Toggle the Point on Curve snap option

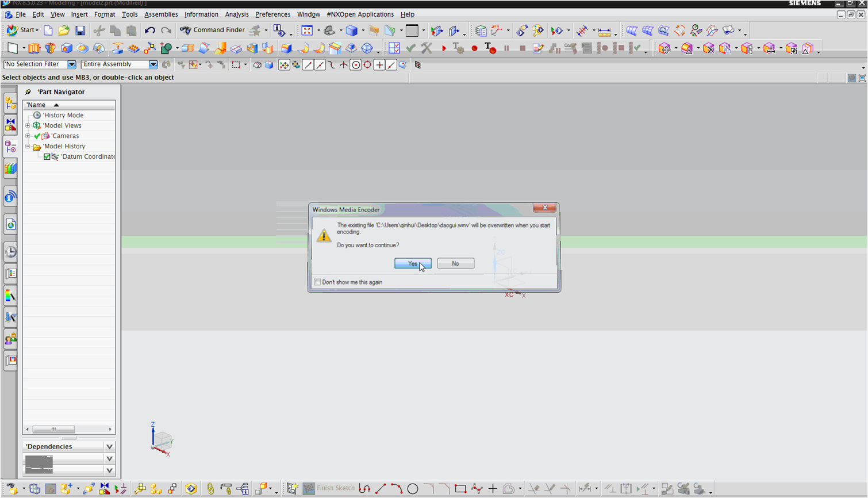[x=391, y=65]
